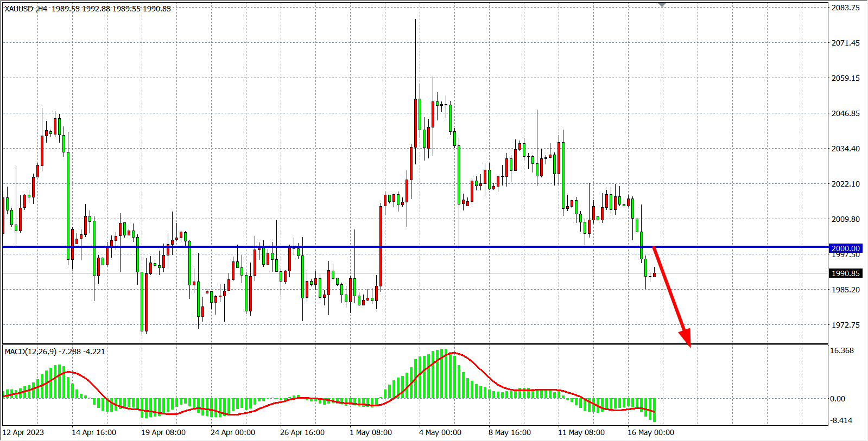Click the 0.00 level on MACD scale
Image resolution: width=868 pixels, height=441 pixels.
[838, 399]
